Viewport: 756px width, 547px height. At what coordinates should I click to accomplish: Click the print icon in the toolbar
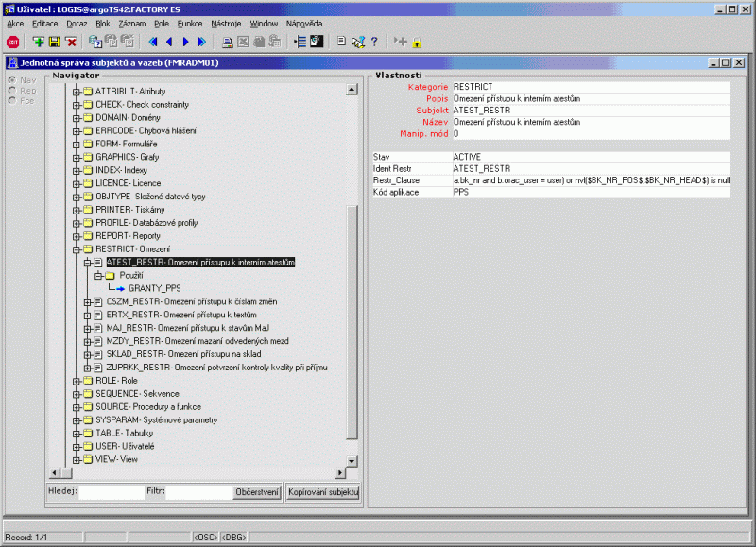227,43
